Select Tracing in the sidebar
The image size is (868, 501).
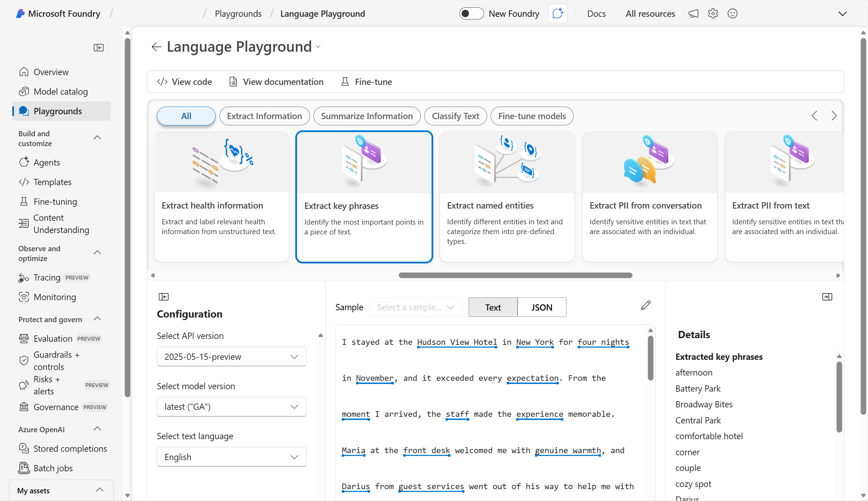[46, 277]
